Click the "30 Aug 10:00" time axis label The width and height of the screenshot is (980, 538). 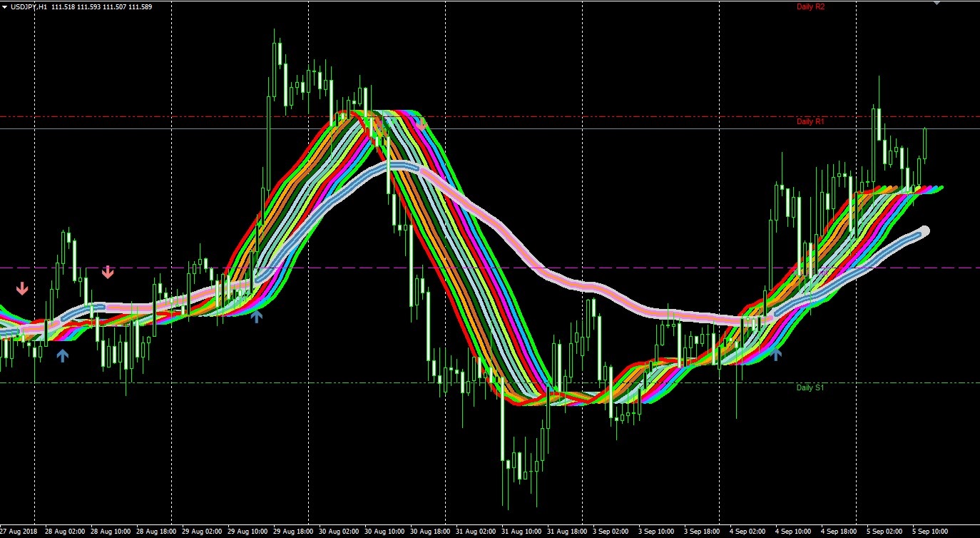click(x=383, y=532)
